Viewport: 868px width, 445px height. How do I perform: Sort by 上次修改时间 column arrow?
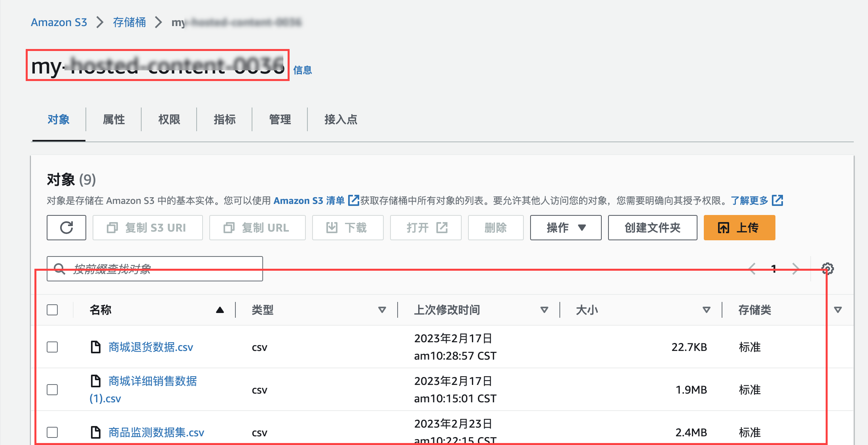tap(544, 310)
